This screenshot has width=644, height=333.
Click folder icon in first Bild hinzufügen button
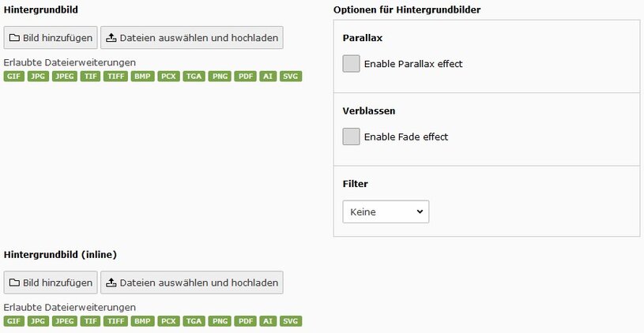pos(14,37)
